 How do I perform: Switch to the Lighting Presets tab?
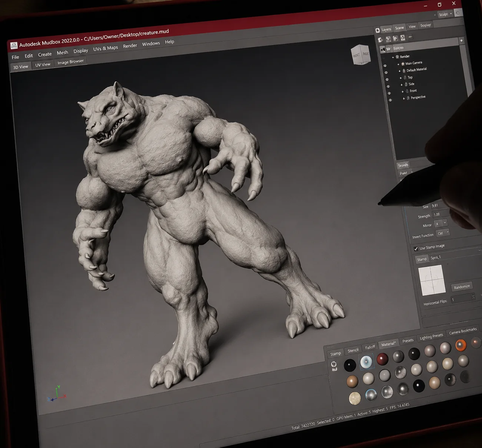pyautogui.click(x=431, y=336)
